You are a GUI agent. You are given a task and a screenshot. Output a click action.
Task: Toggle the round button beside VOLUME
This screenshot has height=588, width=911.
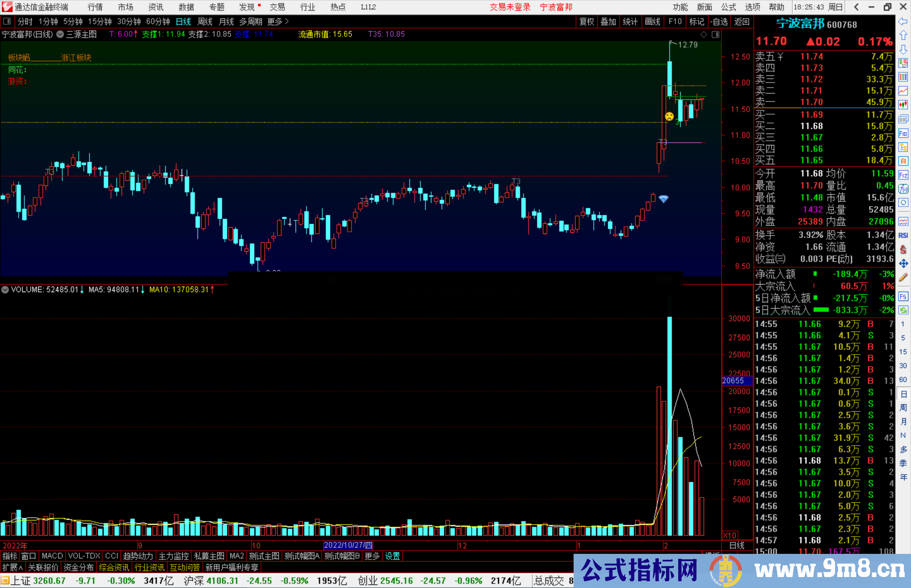(5, 290)
